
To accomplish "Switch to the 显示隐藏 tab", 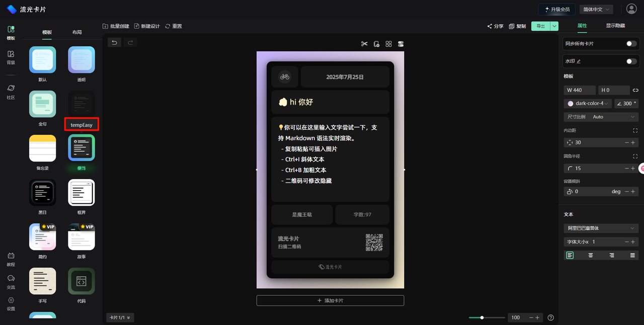I will point(615,26).
